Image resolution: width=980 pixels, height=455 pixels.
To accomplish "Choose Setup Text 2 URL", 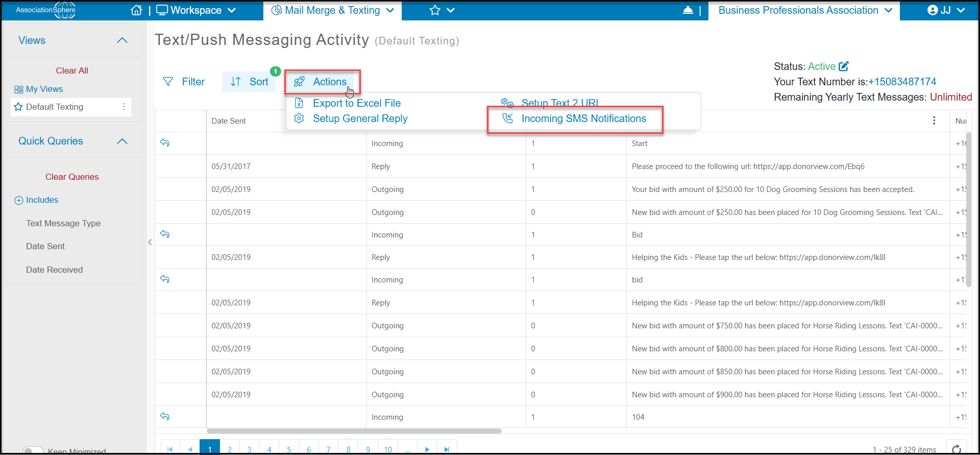I will point(550,102).
